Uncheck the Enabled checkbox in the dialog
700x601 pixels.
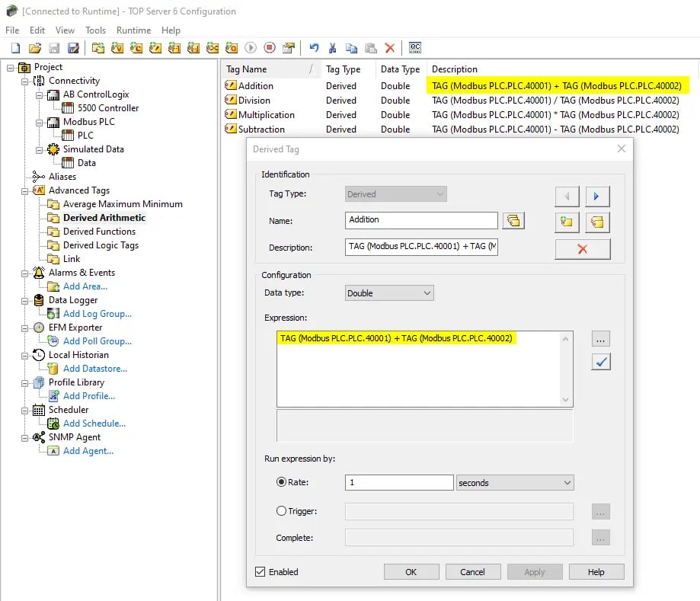(263, 571)
